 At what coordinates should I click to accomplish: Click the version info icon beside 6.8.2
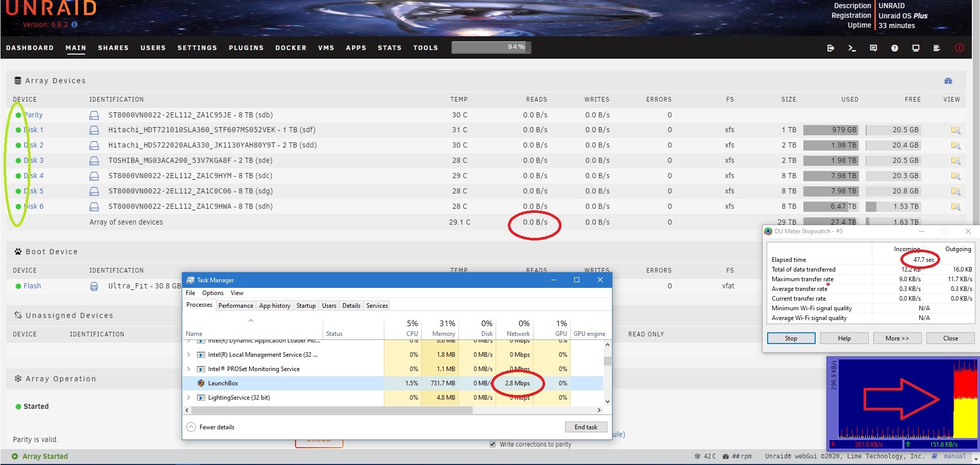coord(75,25)
